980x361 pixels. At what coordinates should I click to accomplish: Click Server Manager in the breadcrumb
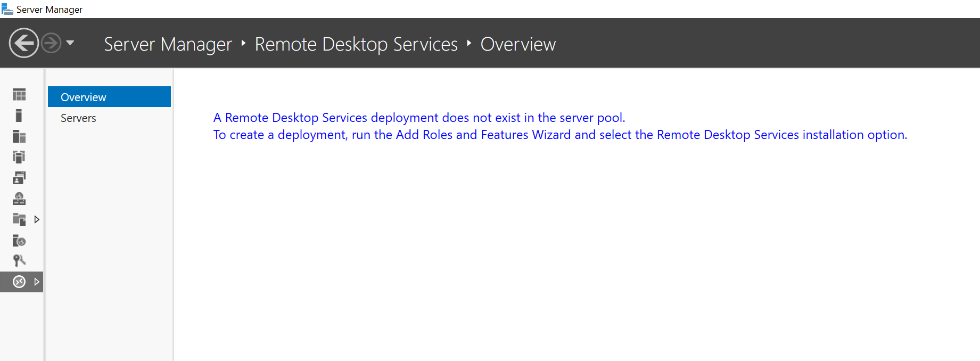click(x=168, y=44)
